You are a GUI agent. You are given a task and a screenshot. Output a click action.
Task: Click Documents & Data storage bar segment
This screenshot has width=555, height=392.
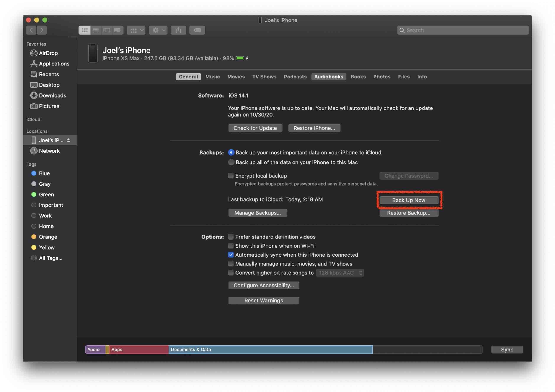tap(271, 350)
